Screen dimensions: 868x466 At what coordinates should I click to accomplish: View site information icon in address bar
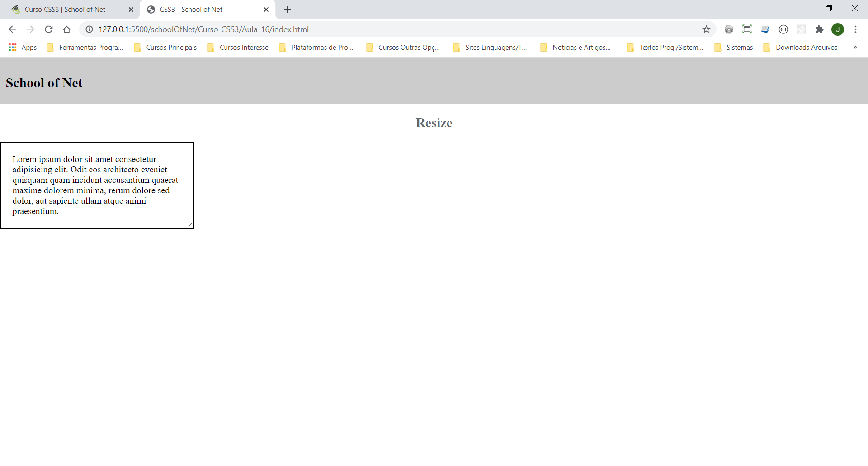tap(89, 29)
